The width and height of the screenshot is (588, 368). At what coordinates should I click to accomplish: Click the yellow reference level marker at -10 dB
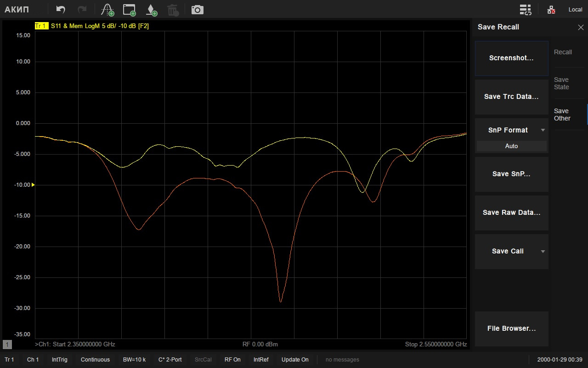(x=33, y=185)
